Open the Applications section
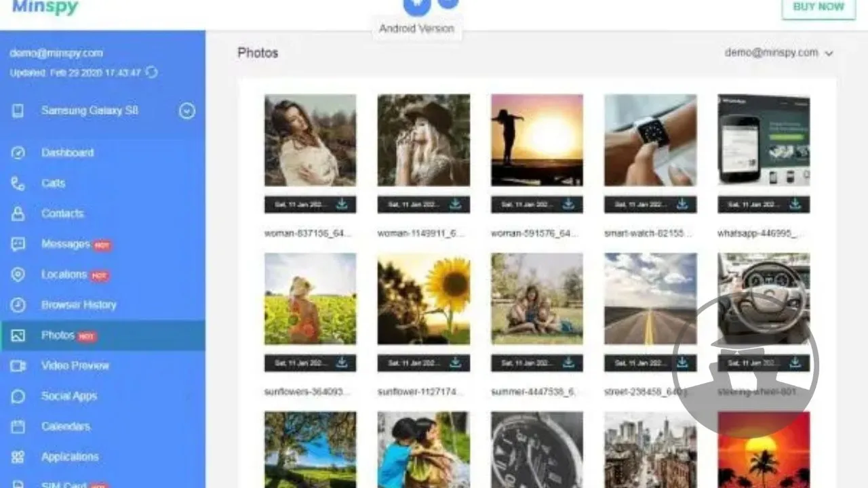Image resolution: width=868 pixels, height=488 pixels. coord(70,457)
